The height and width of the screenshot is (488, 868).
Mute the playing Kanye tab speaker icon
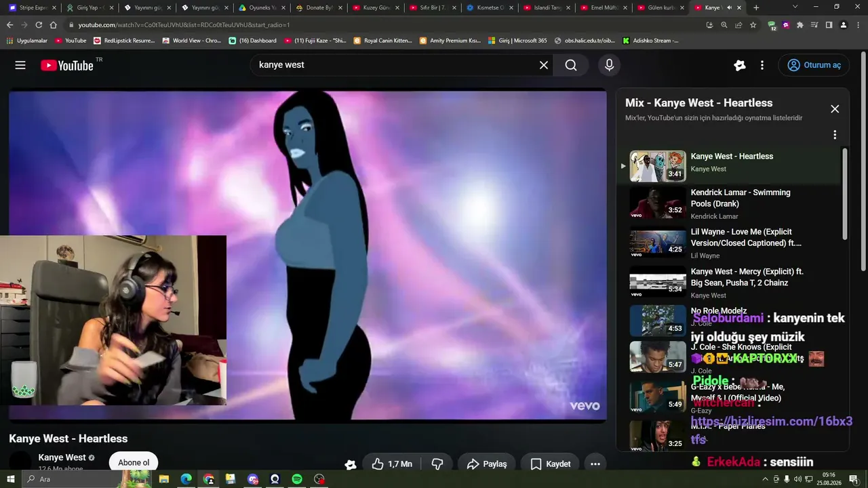click(729, 7)
